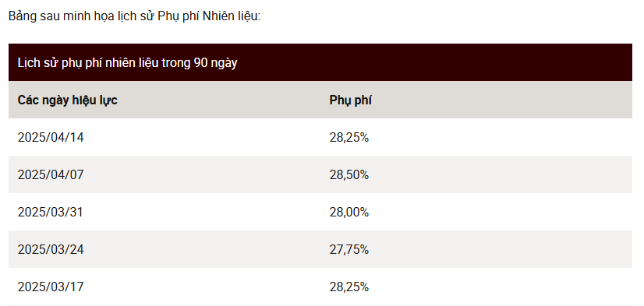Click empty area of the 2025/03/24 row
644x306 pixels.
(x=493, y=249)
